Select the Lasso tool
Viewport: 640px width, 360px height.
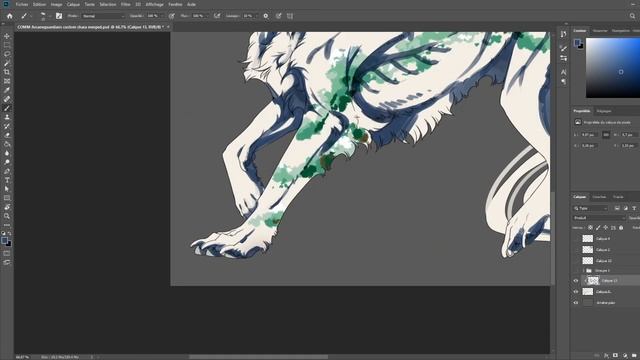7,54
